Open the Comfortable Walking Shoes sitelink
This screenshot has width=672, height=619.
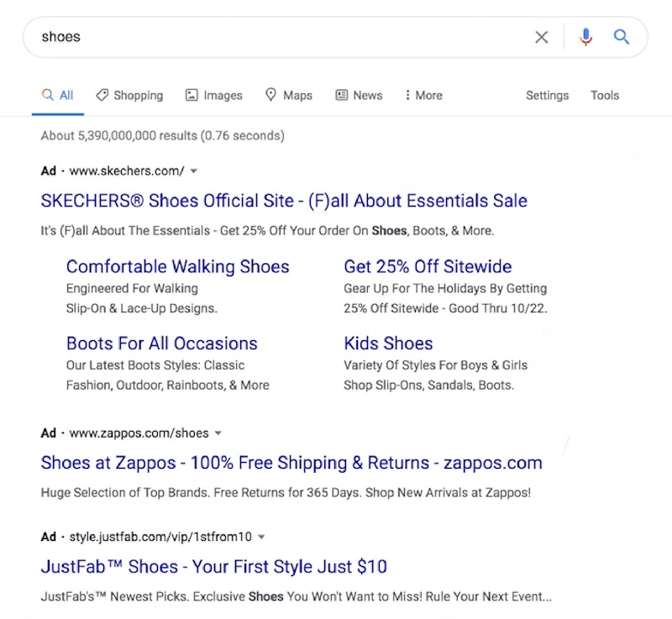(178, 266)
